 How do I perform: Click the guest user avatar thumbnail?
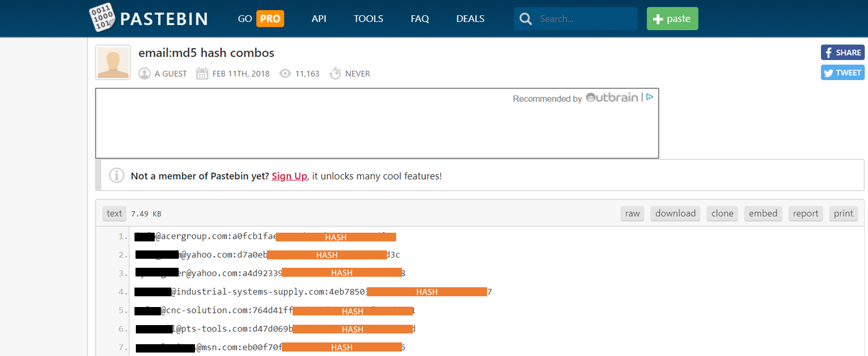pyautogui.click(x=113, y=63)
